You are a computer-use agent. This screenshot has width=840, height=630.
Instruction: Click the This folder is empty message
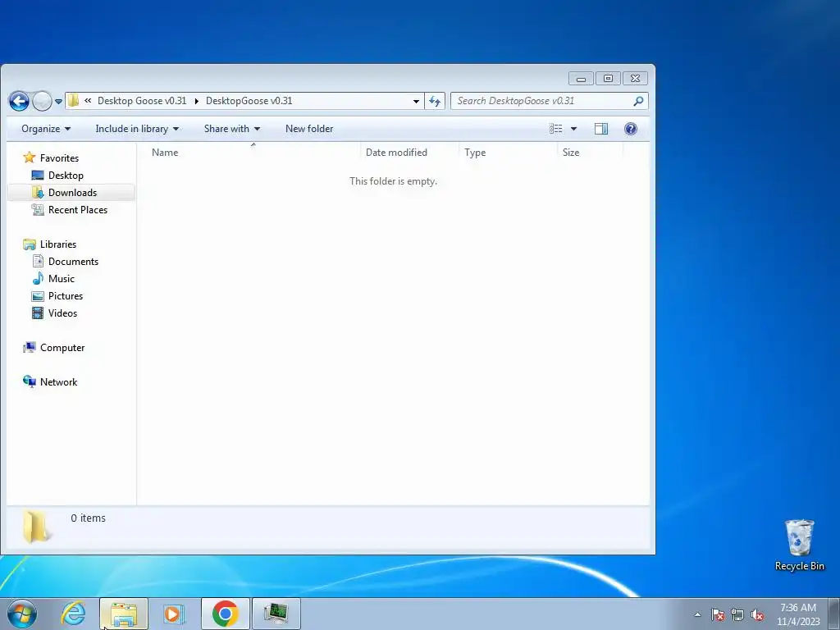point(393,181)
